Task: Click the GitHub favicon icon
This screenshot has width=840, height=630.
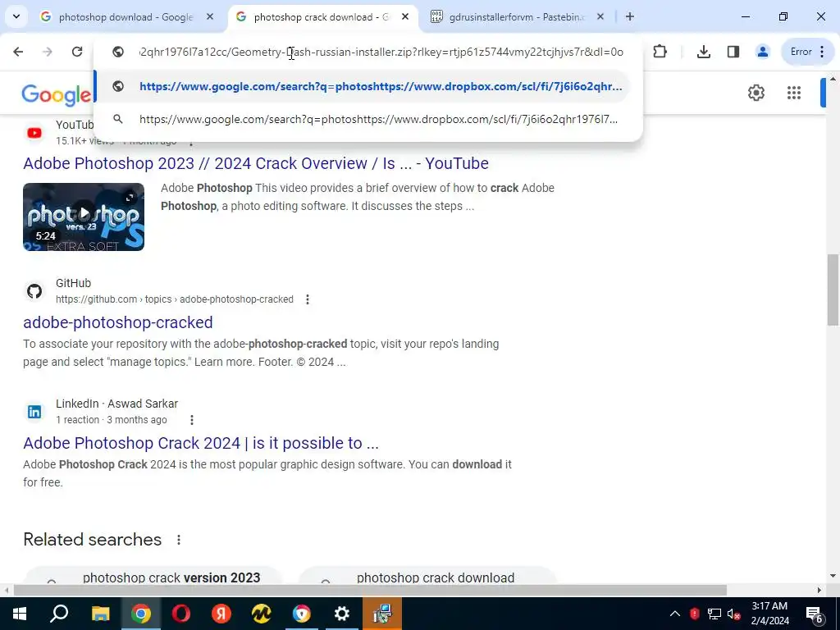Action: point(34,291)
